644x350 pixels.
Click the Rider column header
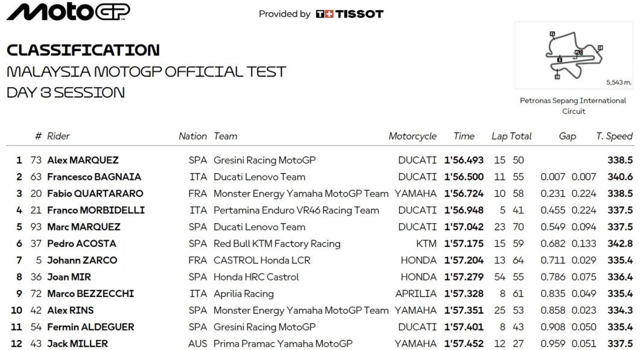[x=58, y=136]
